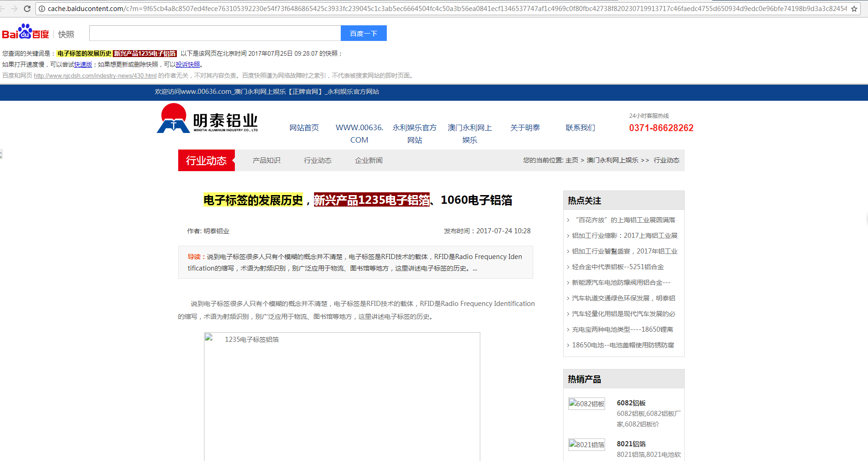Open 澳门永利网上娱乐 navigation item

coord(470,134)
